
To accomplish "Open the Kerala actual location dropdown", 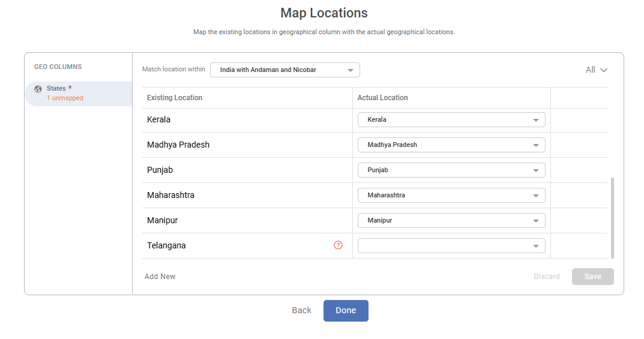I will (451, 120).
